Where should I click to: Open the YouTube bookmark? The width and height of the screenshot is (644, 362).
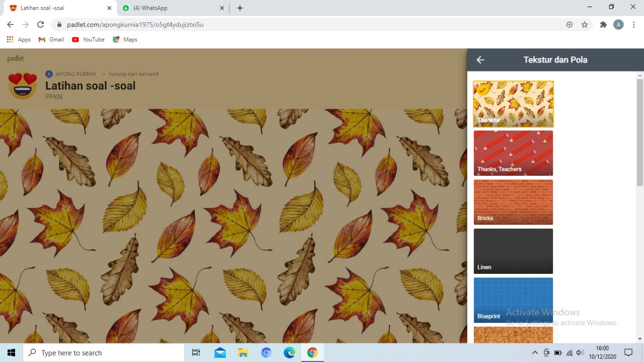point(89,39)
